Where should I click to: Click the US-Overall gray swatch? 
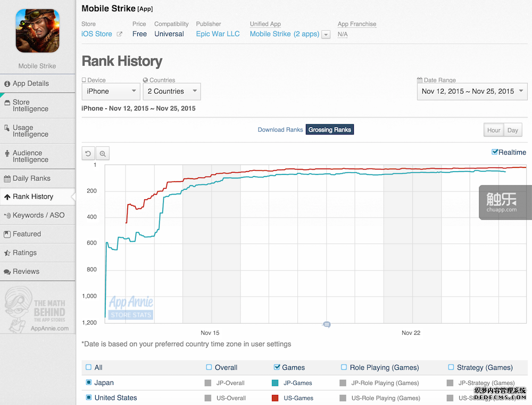pyautogui.click(x=208, y=398)
